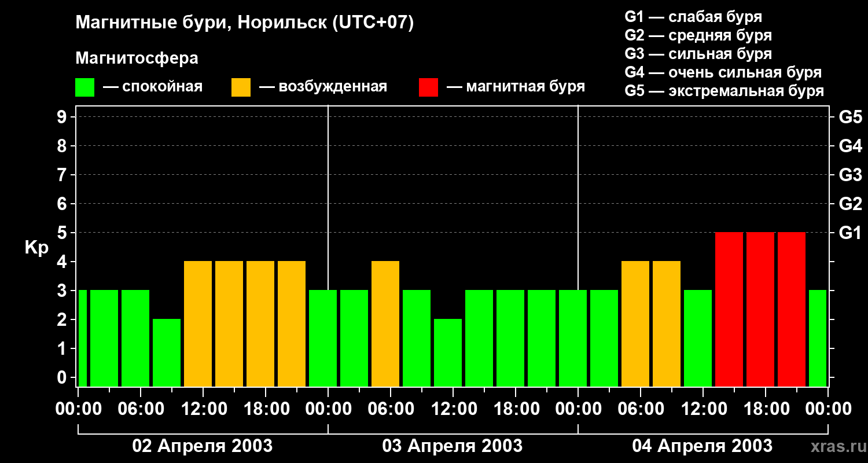Click the standalone 'G4' right-axis label
Screen dimensions: 868x463
[850, 146]
